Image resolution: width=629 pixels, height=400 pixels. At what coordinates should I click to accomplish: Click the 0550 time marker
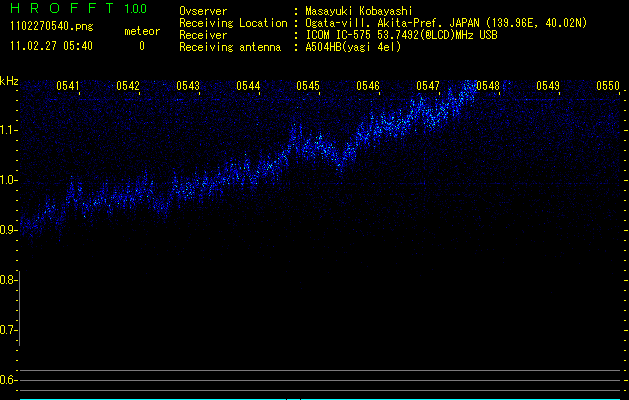coord(608,86)
